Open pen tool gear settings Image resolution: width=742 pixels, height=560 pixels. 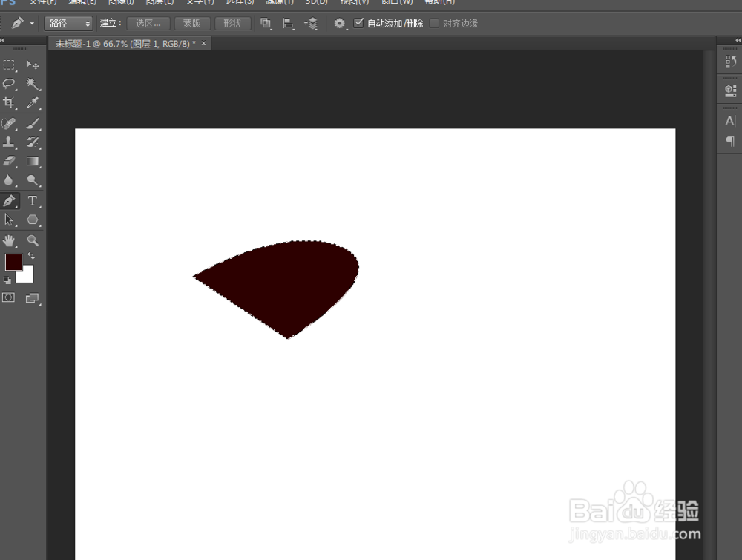(340, 23)
